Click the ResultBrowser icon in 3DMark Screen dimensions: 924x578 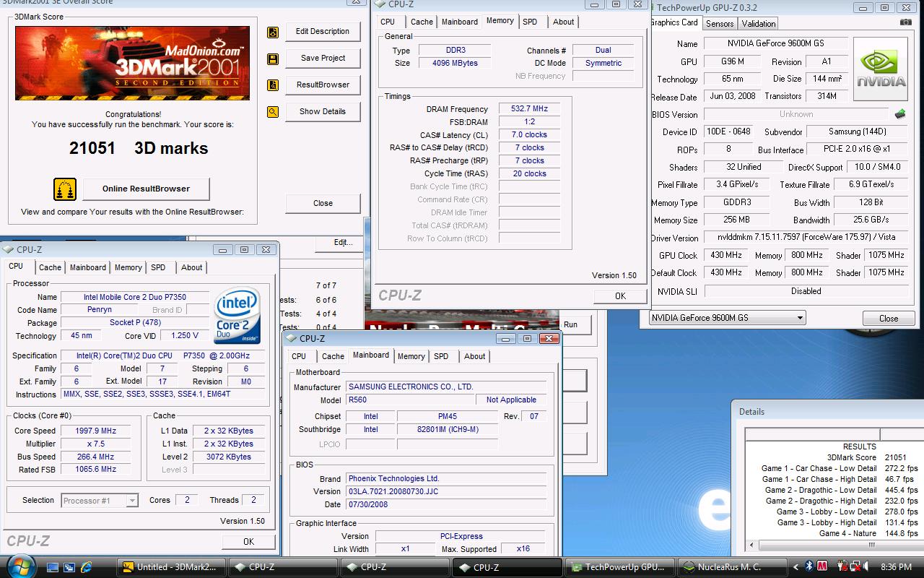[x=273, y=85]
